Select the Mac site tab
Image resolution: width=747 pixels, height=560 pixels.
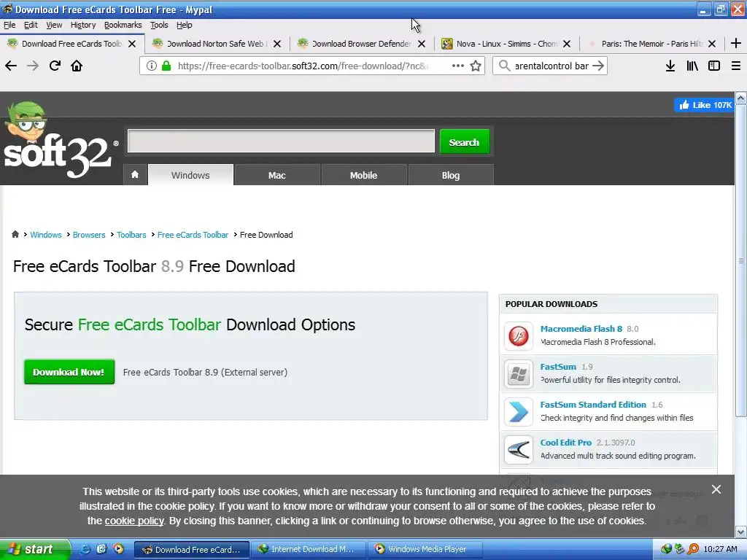pos(276,175)
